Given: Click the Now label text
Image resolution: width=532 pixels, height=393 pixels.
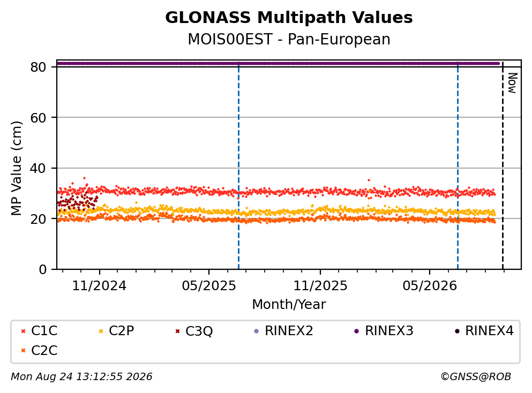Looking at the screenshot, I should click(x=512, y=83).
